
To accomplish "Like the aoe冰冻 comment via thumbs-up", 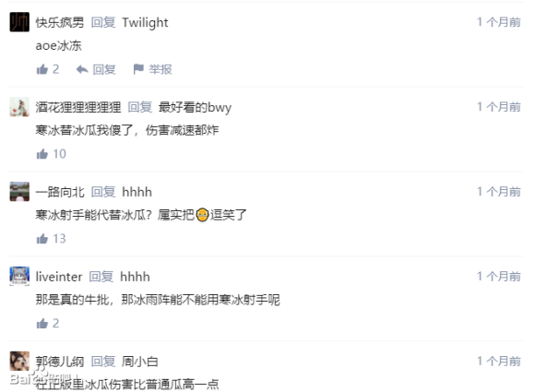I will [x=42, y=69].
